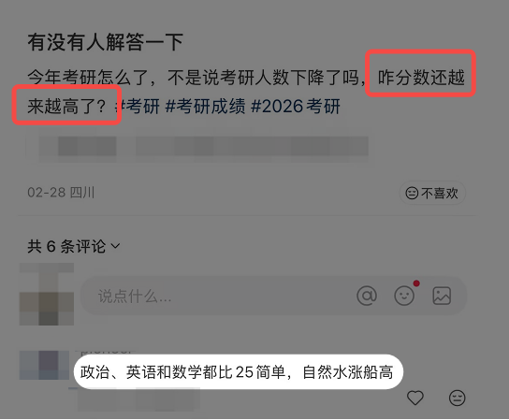Click the user avatar beside comment box
The height and width of the screenshot is (420, 509).
pyautogui.click(x=47, y=294)
